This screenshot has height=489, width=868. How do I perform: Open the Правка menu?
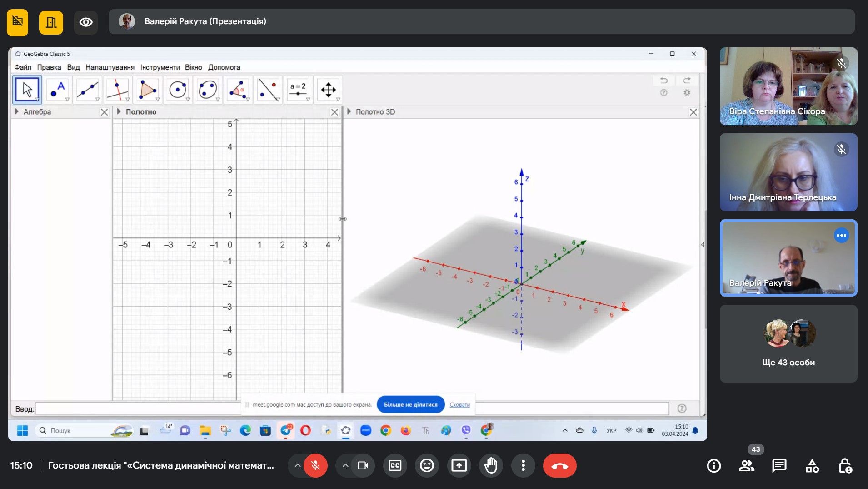click(49, 67)
